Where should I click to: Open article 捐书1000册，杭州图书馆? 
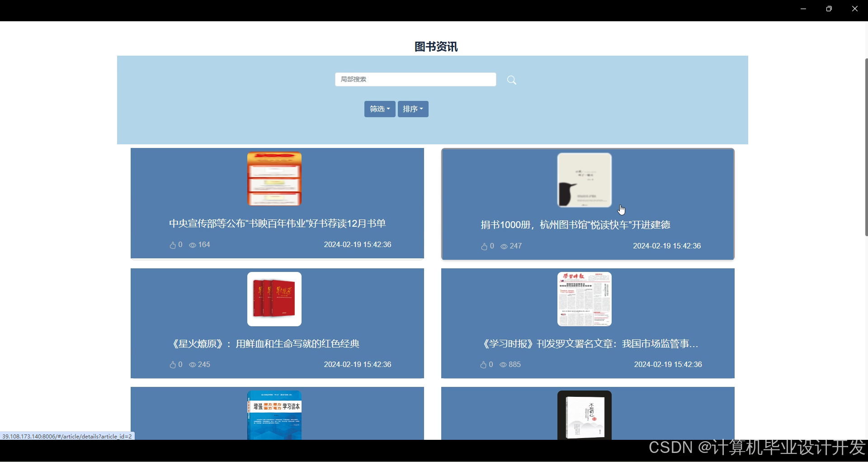click(576, 225)
